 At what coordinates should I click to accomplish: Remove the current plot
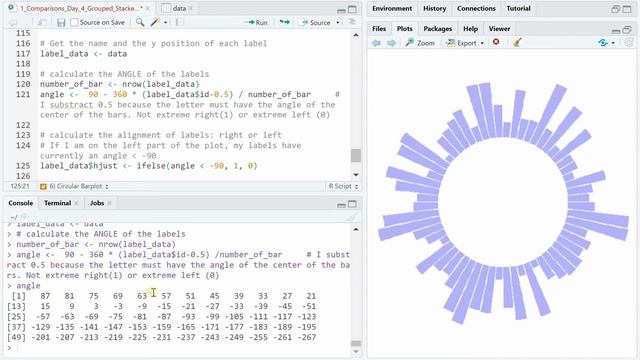[x=496, y=42]
